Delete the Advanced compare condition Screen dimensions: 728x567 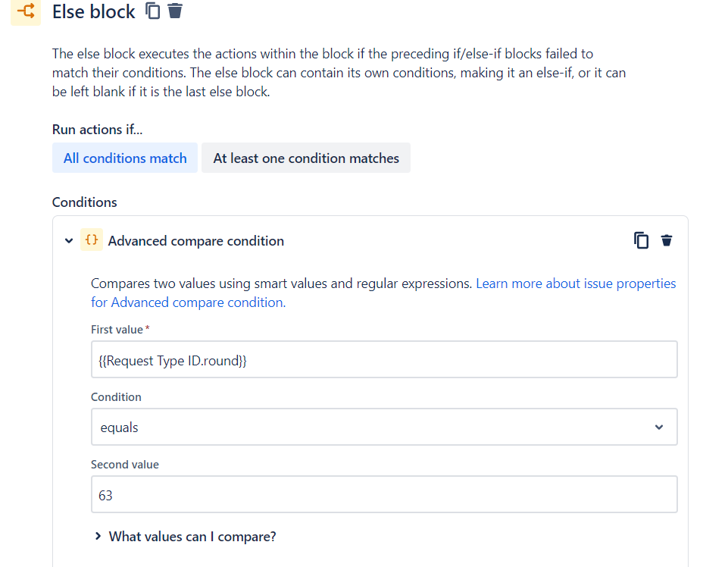tap(667, 240)
